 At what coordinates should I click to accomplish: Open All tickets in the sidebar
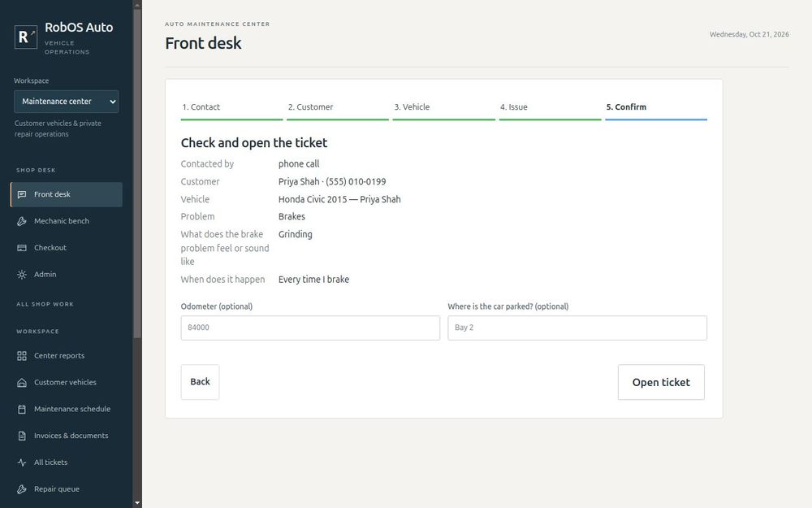67,462
